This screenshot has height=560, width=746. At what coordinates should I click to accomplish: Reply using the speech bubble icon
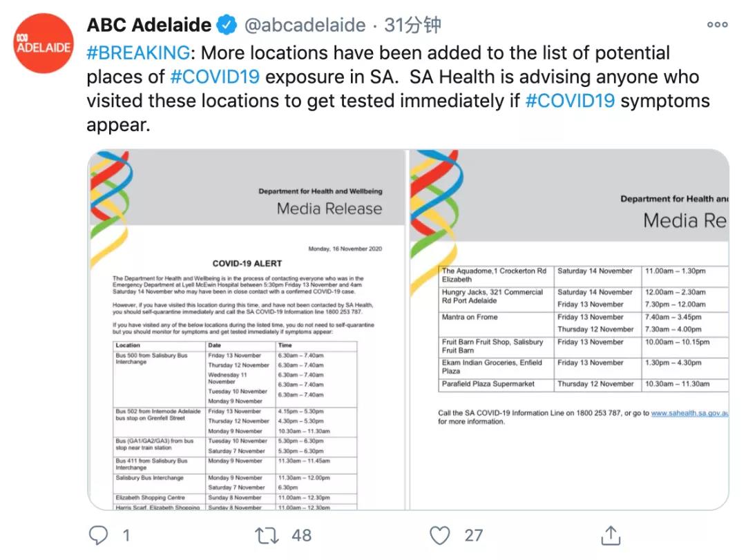(x=99, y=535)
